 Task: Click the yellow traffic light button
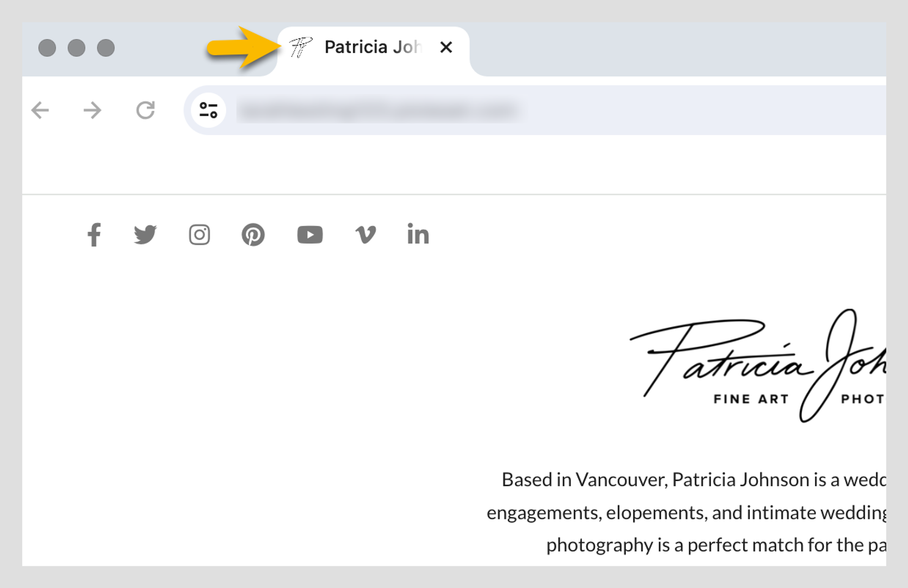coord(76,48)
